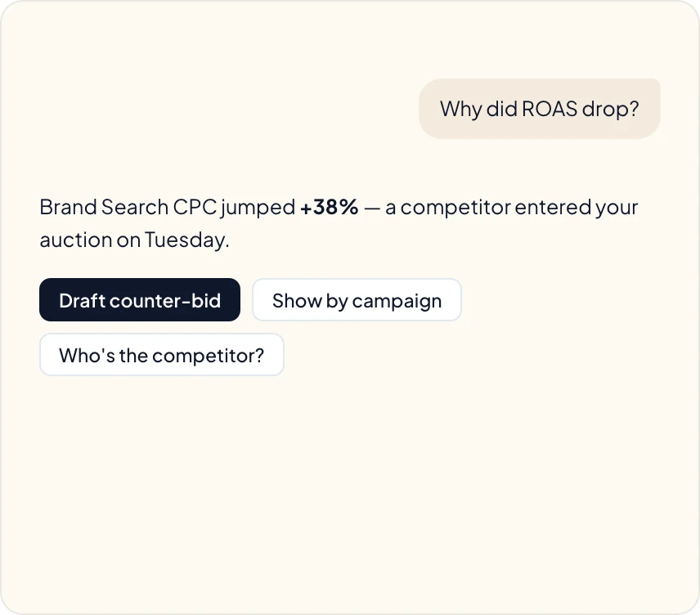Click the Why did ROAS drop? bubble

point(539,109)
